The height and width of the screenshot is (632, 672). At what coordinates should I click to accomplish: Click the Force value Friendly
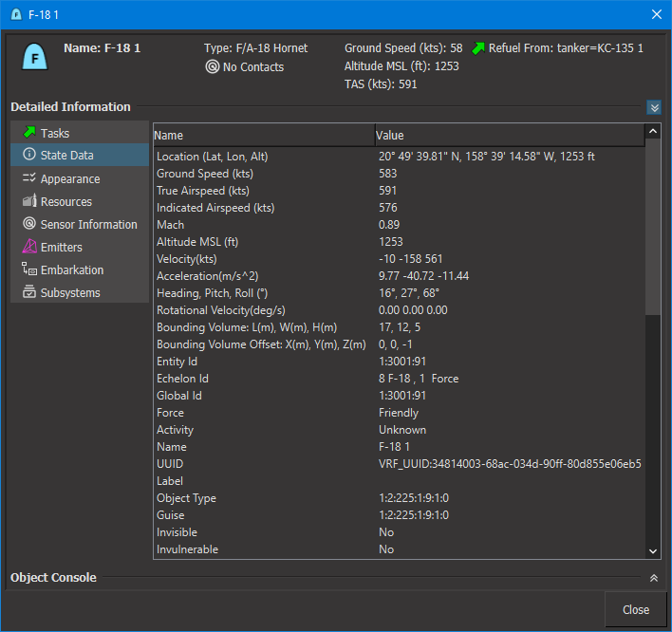coord(398,413)
